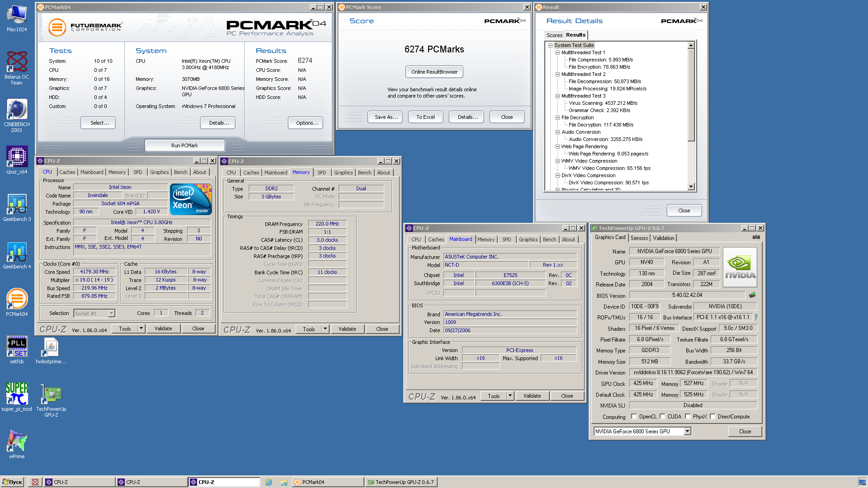
Task: Open setfsb desktop shortcut
Action: pyautogui.click(x=17, y=350)
